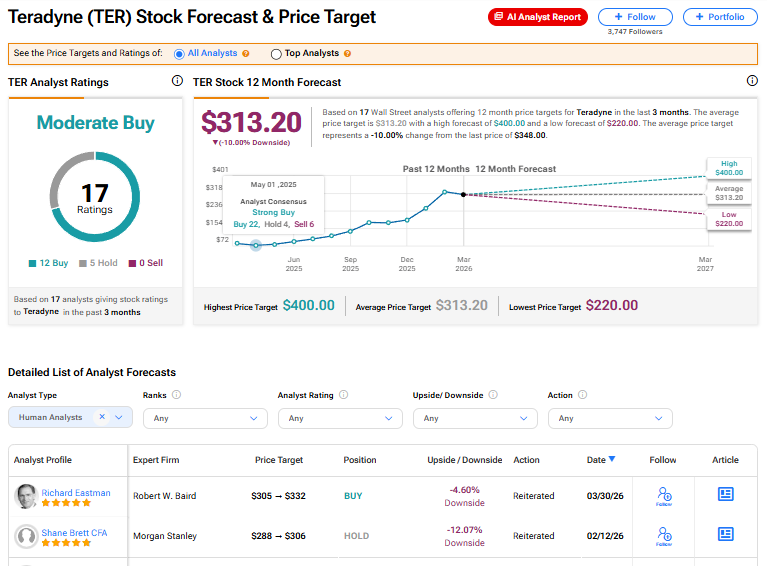The height and width of the screenshot is (566, 767).
Task: Follow analyst Richard Eastman via follow icon
Action: pos(663,495)
